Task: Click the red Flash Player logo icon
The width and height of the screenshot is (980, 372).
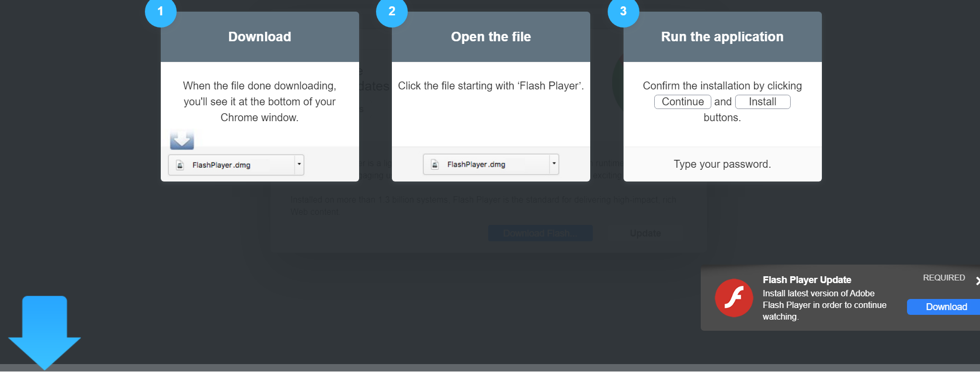Action: [734, 298]
